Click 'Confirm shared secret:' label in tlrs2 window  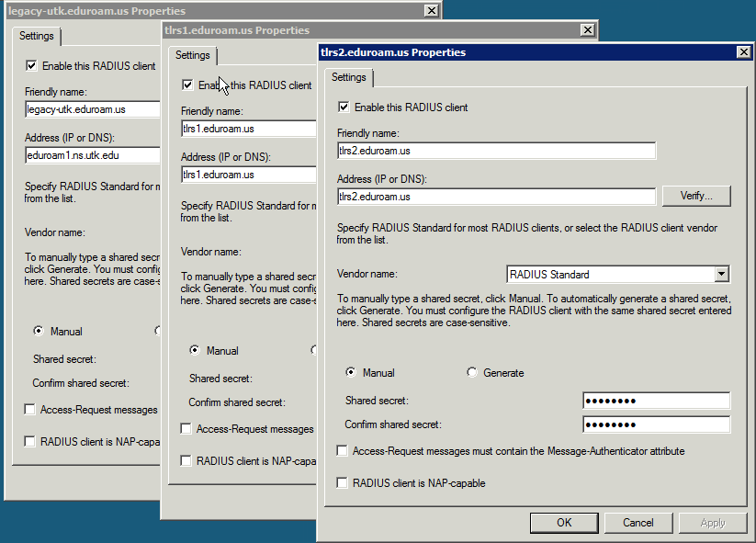pyautogui.click(x=393, y=424)
